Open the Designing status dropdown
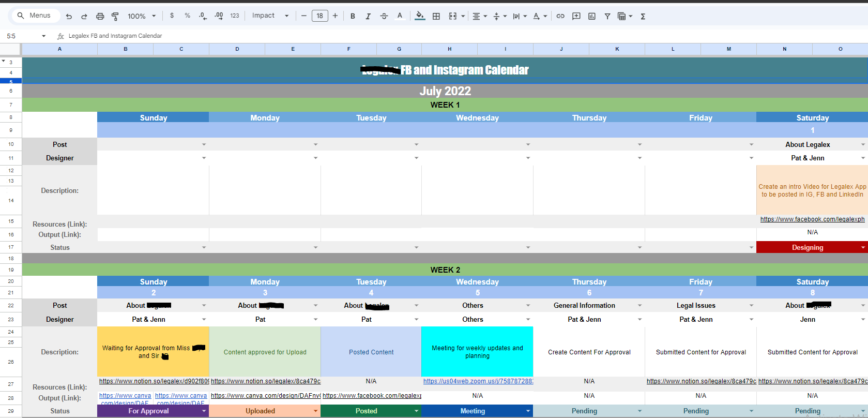868x418 pixels. [x=863, y=247]
